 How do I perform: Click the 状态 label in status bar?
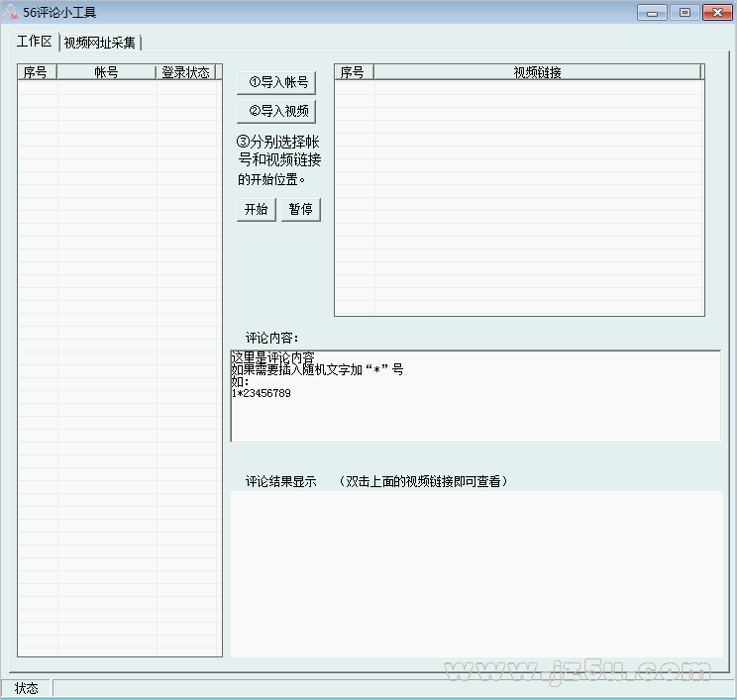(27, 689)
